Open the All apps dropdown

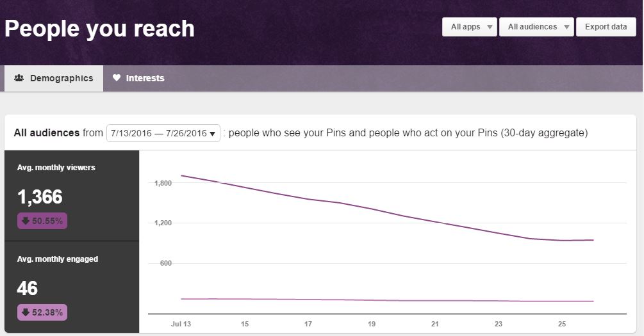(x=470, y=27)
